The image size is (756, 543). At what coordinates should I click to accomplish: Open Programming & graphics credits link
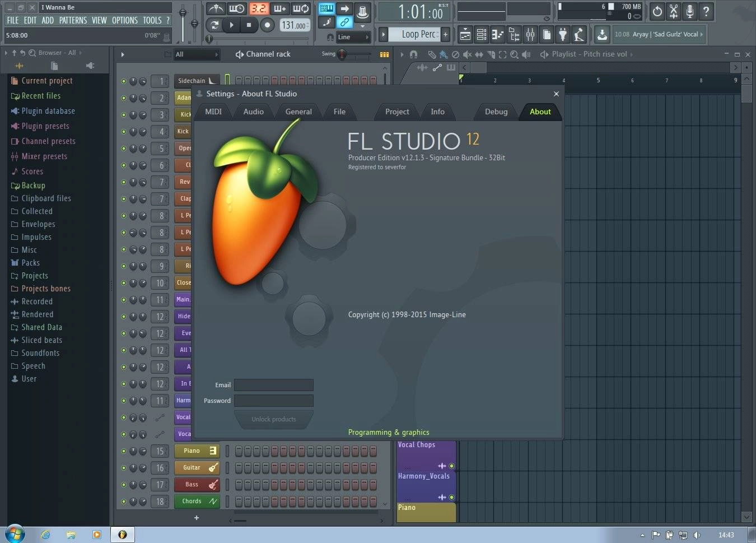389,433
